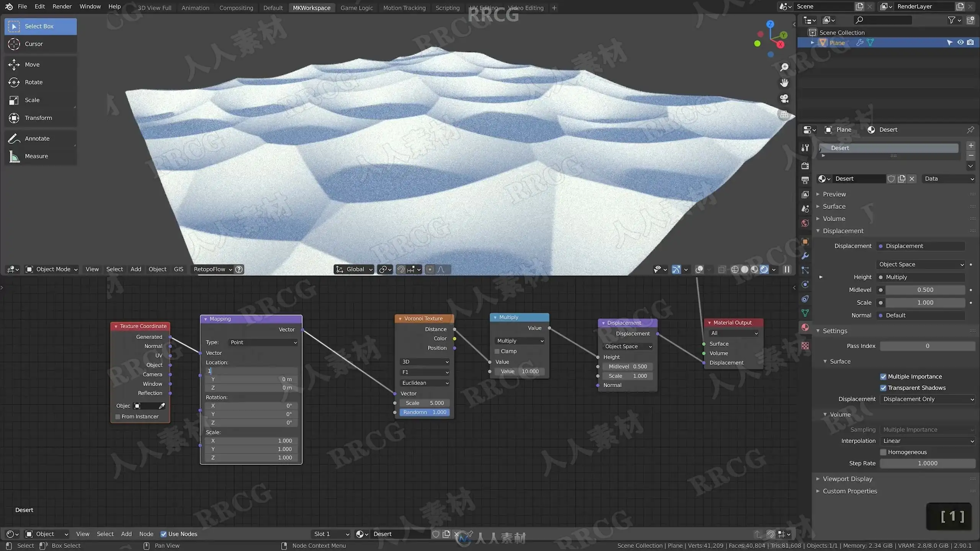This screenshot has width=980, height=551.
Task: Adjust Voronoi Randomness slider
Action: point(425,412)
